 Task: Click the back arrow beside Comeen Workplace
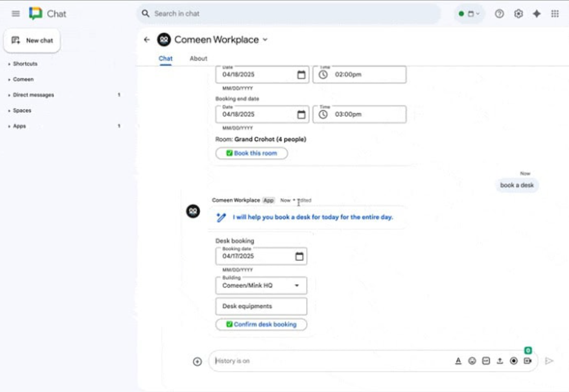(146, 40)
